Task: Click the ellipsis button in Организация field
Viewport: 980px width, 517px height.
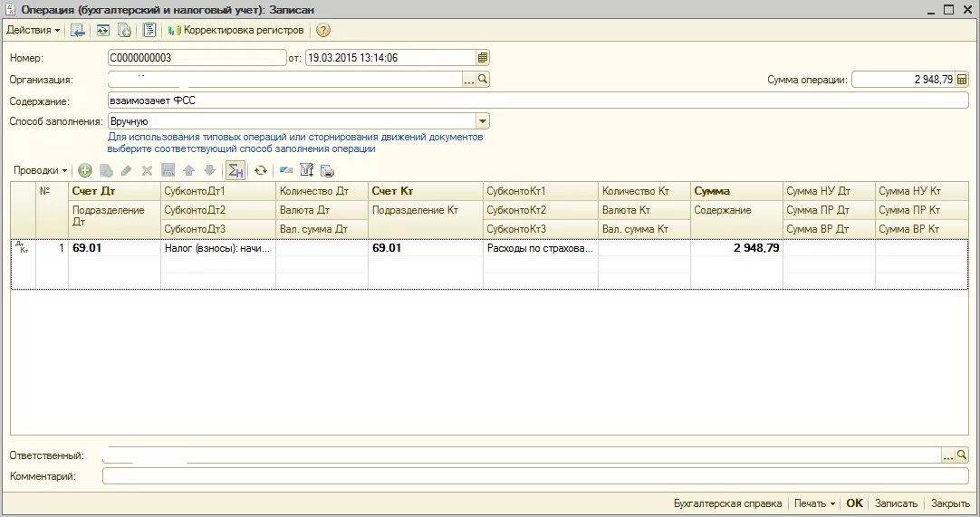Action: pos(469,80)
